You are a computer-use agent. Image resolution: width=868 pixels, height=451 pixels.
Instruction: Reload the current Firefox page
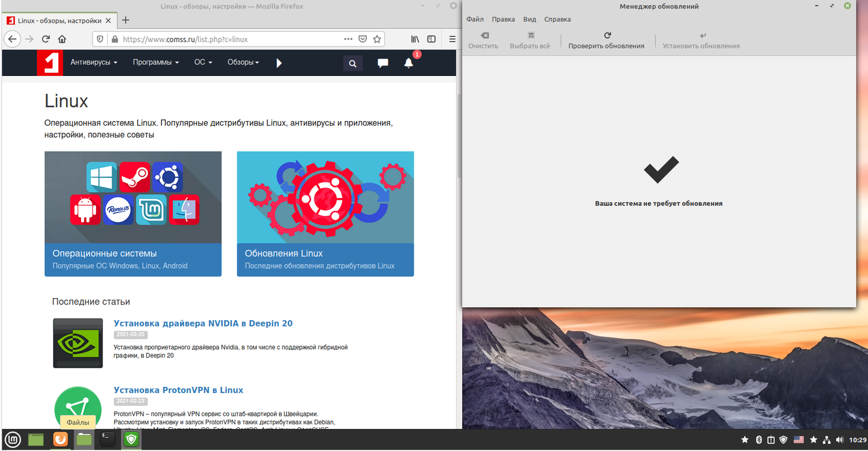(x=46, y=39)
